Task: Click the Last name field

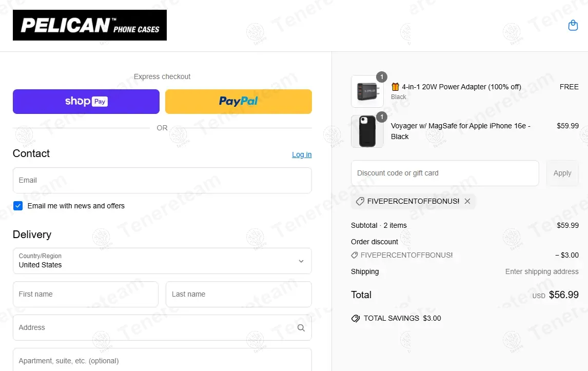Action: coord(239,294)
